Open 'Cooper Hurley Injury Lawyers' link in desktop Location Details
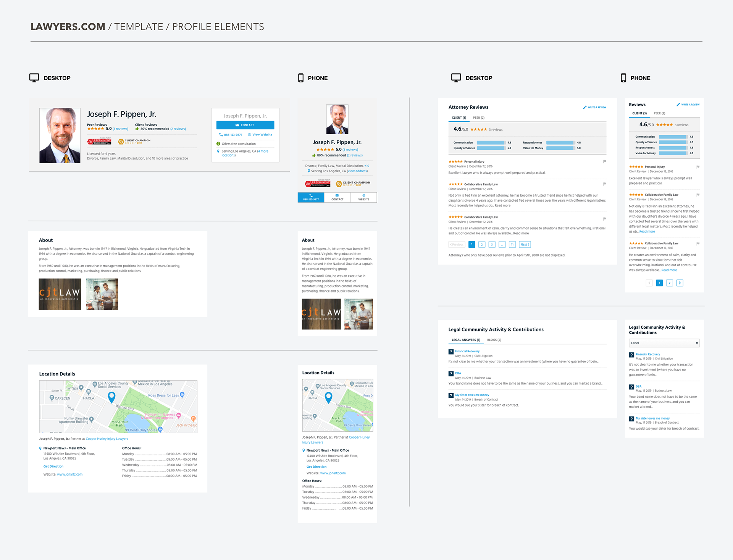This screenshot has height=560, width=733. (107, 439)
